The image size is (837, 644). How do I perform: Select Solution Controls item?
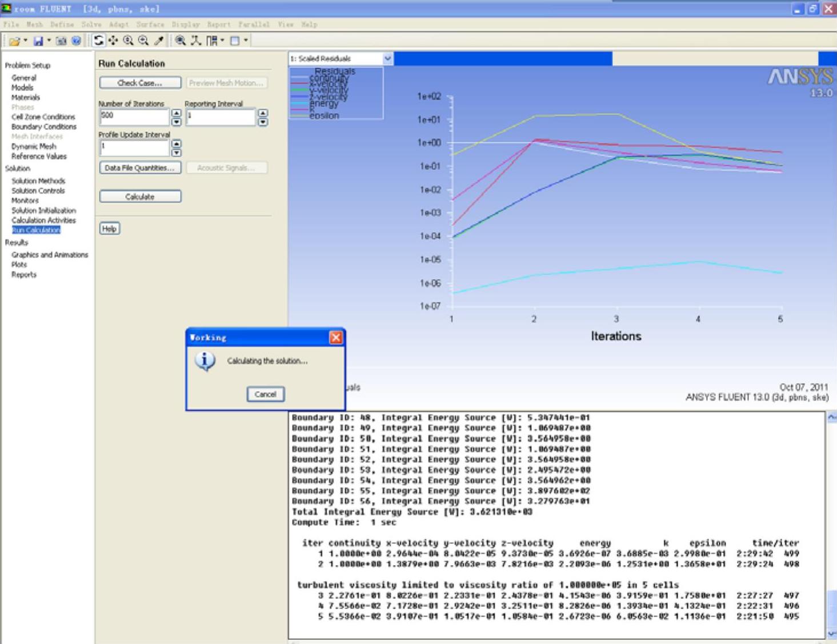pos(38,190)
